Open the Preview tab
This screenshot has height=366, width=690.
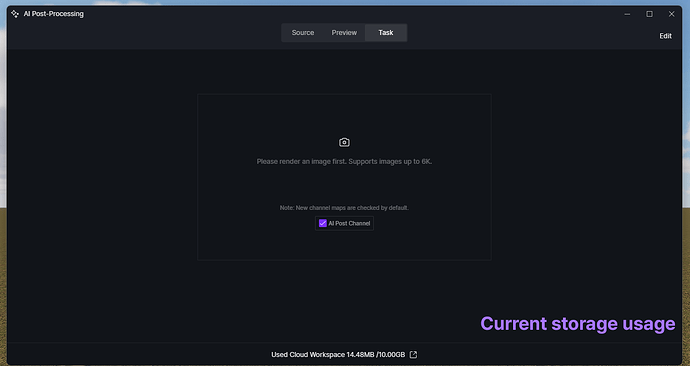344,33
